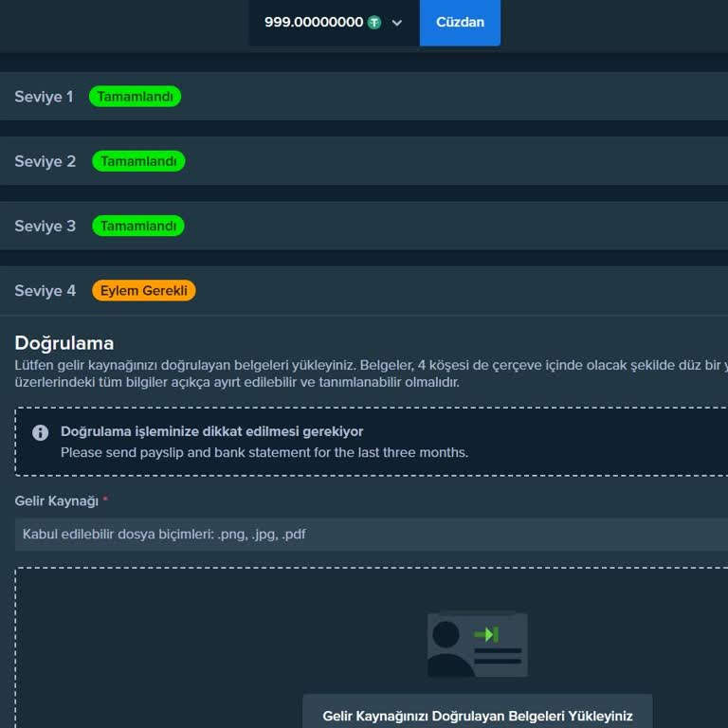Click the orange Eylem Gerekli badge
Screen dimensions: 728x728
(x=143, y=291)
